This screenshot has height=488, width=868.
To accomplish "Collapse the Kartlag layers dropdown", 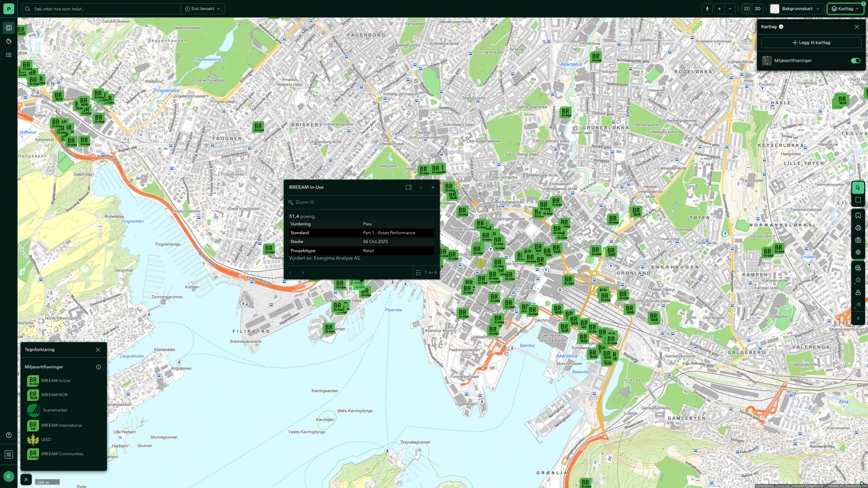I will click(x=845, y=9).
